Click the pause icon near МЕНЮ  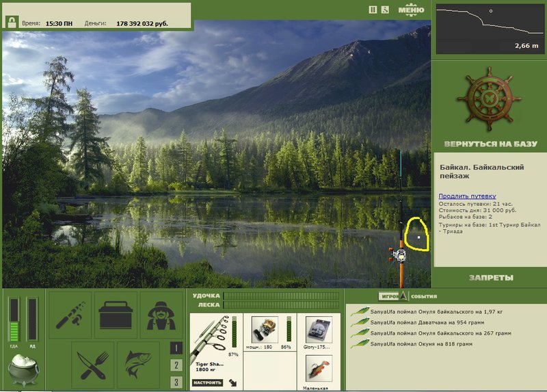tap(373, 10)
